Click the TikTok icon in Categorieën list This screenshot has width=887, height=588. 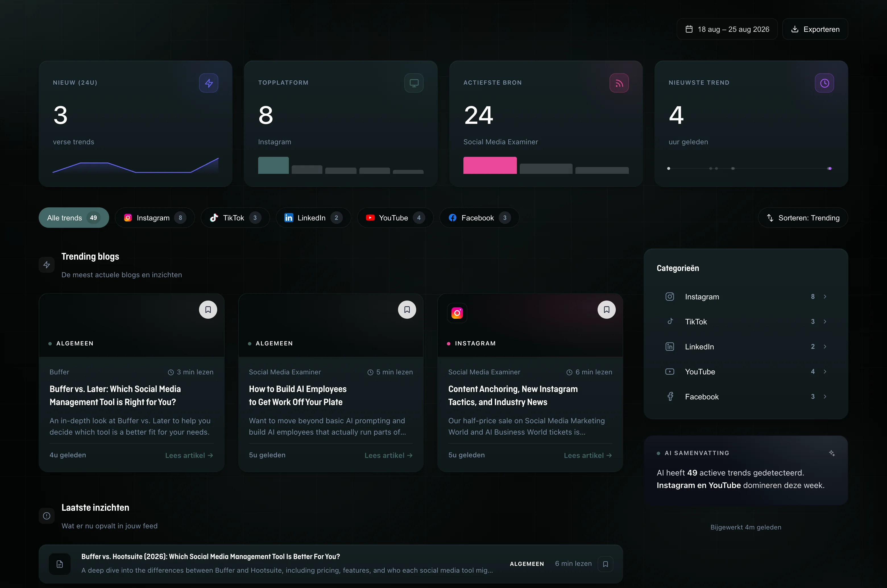click(x=670, y=321)
